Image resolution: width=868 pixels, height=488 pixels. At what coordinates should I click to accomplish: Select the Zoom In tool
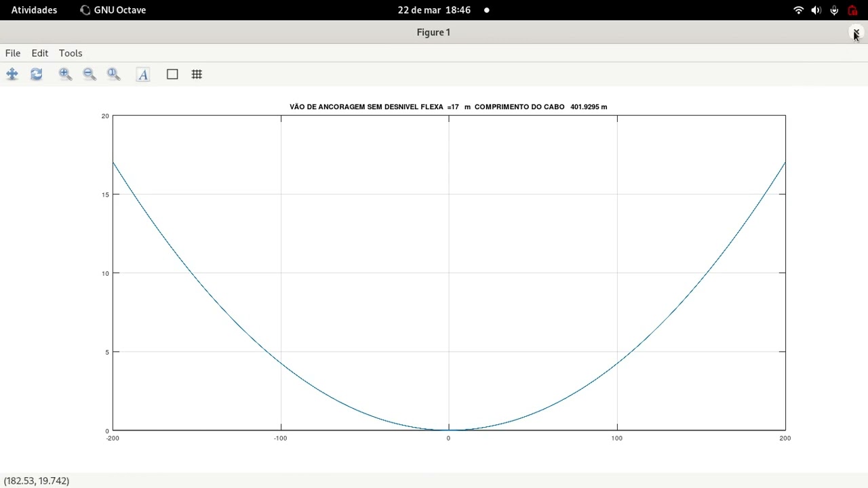(x=65, y=75)
